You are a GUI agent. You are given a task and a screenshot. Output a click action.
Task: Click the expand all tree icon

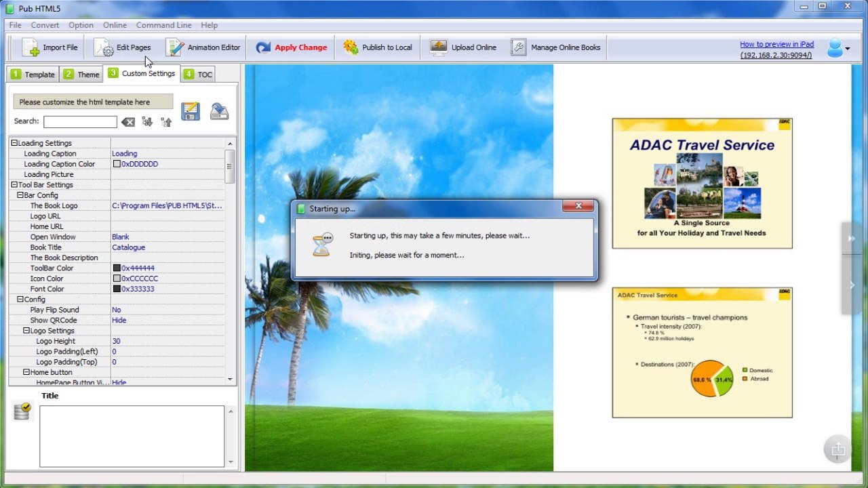[x=147, y=122]
